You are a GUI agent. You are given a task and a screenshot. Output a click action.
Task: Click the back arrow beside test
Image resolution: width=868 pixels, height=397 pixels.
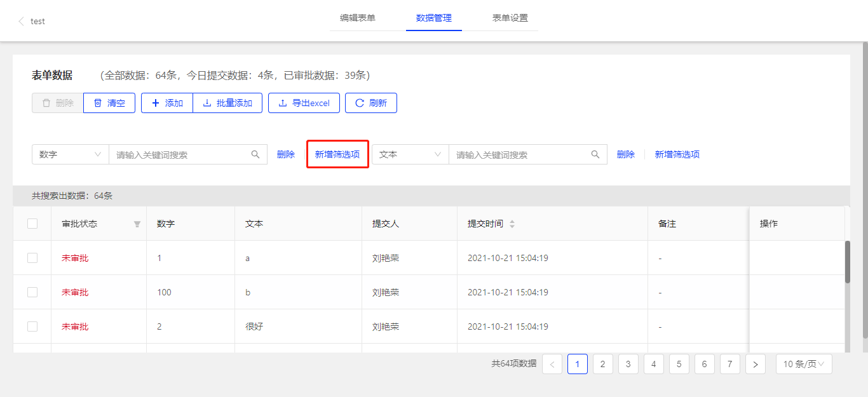pos(21,21)
